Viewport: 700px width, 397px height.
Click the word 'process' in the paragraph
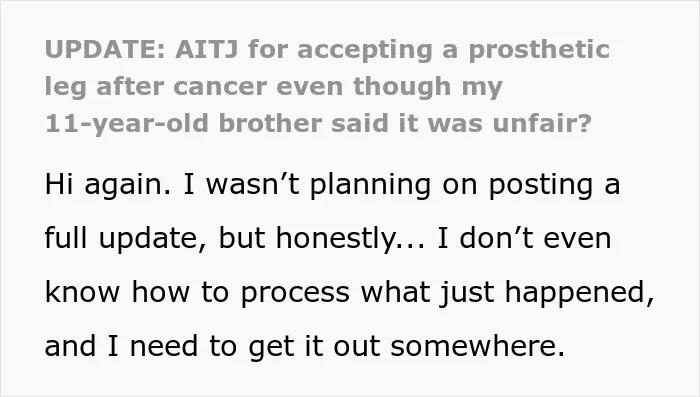[x=295, y=294]
